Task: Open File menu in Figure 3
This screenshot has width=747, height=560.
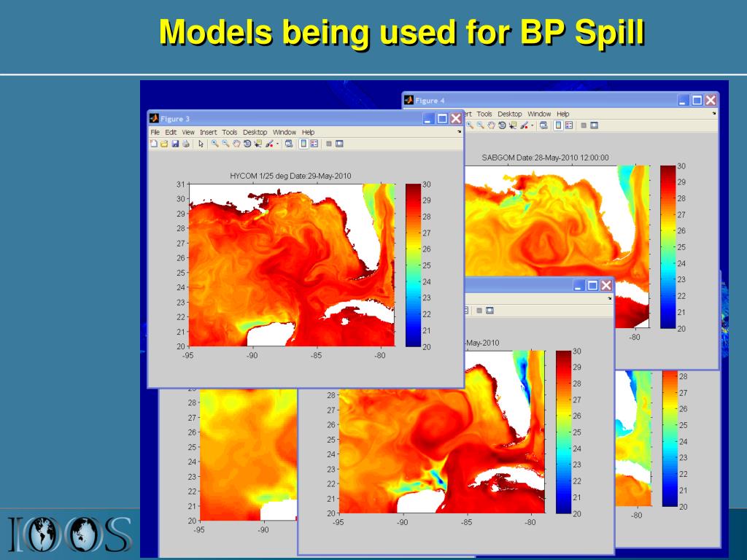Action: pos(155,132)
